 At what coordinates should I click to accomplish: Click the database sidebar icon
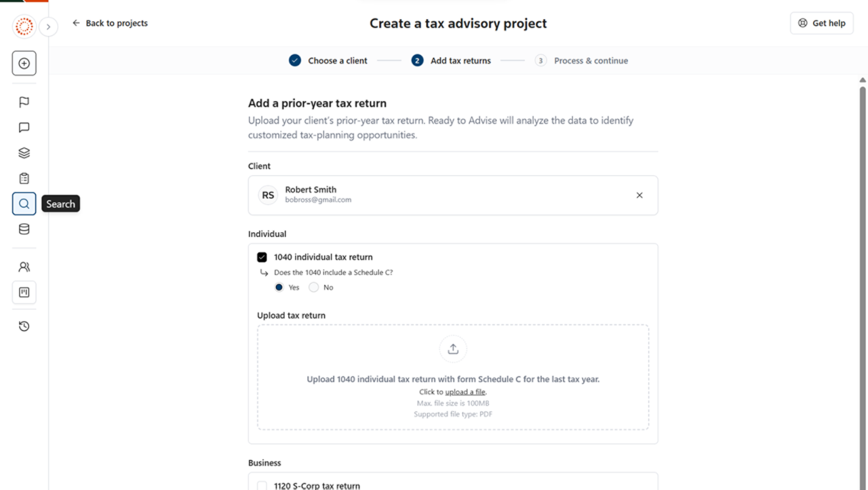24,229
